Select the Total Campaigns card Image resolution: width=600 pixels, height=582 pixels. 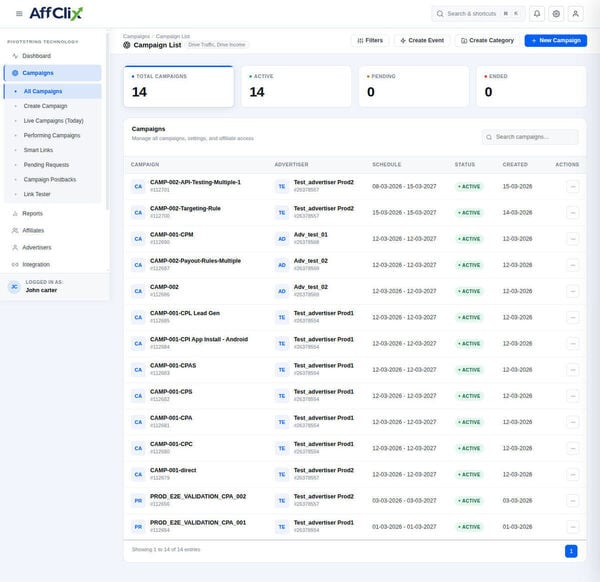(x=179, y=86)
